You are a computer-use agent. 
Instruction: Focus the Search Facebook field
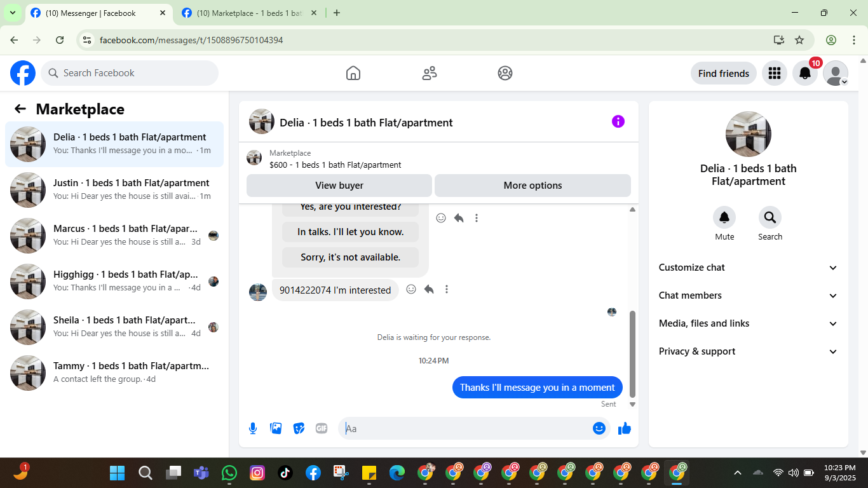click(130, 73)
